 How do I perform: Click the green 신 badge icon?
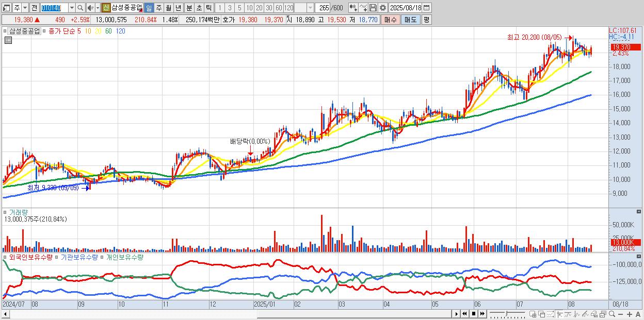[x=106, y=8]
